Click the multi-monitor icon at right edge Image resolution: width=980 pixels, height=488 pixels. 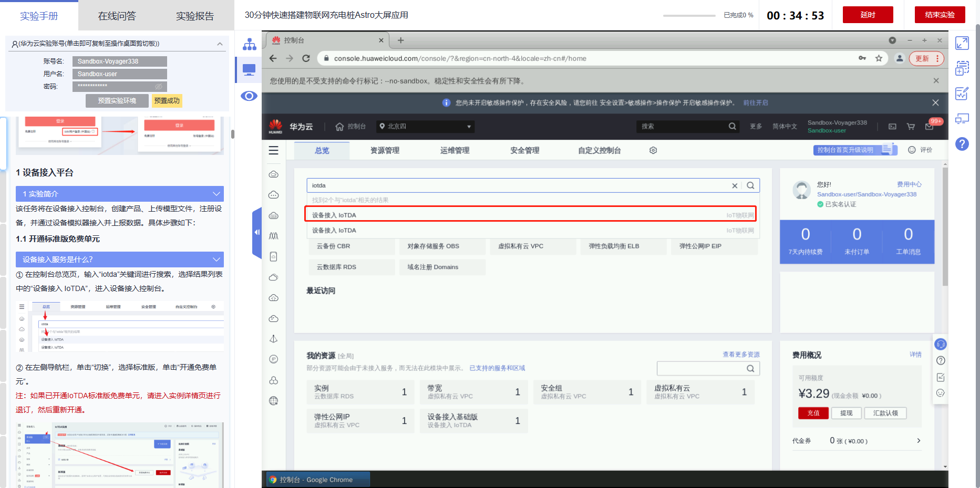point(962,119)
